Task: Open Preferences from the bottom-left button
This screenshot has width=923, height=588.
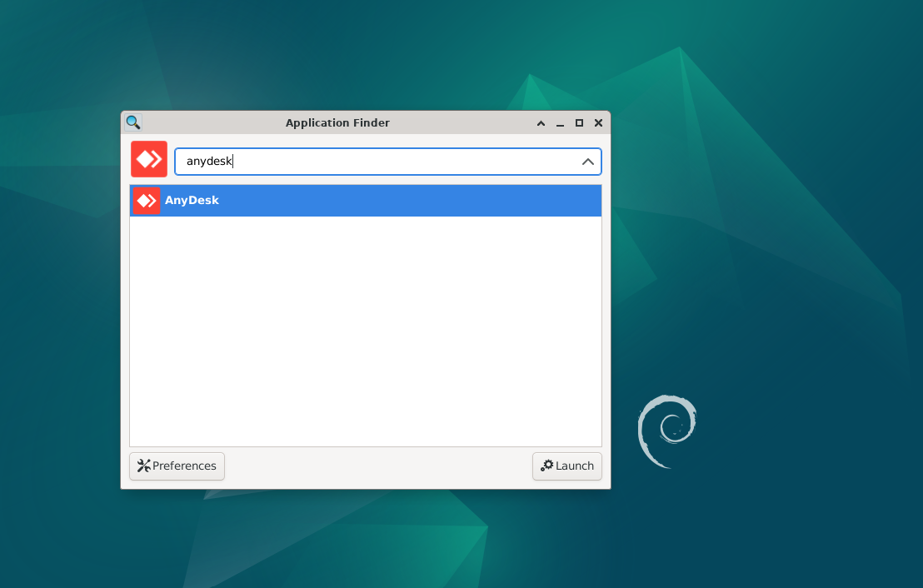Action: 177,466
